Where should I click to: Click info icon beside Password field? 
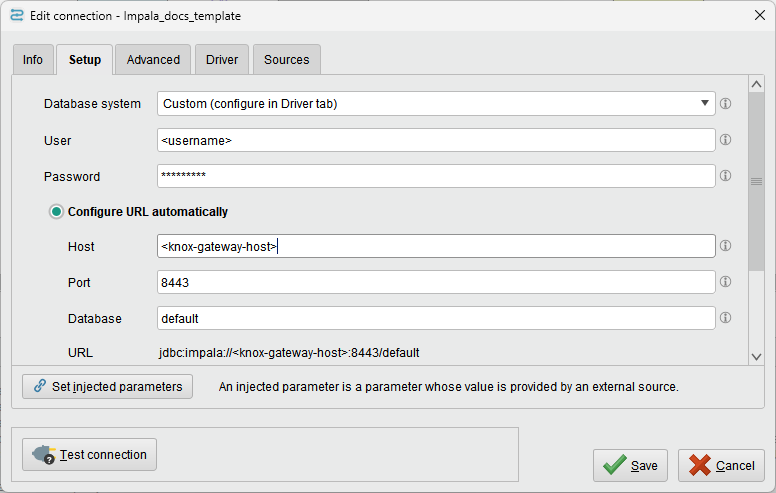point(726,176)
